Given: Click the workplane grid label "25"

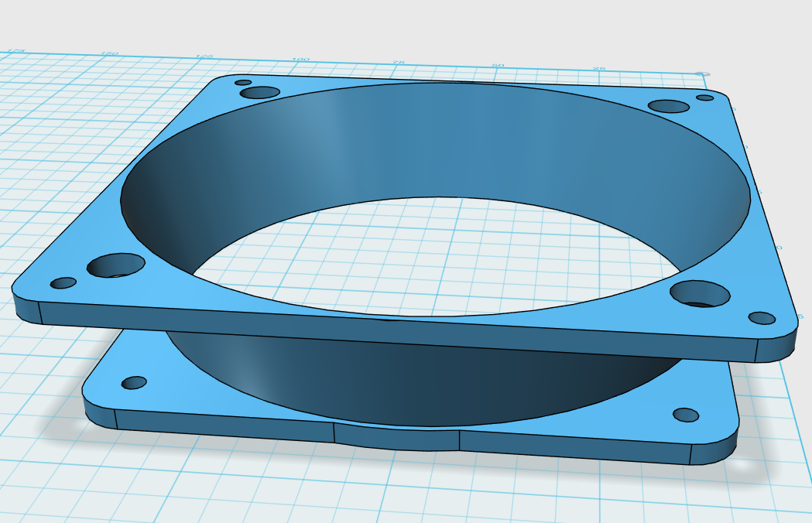Looking at the screenshot, I should coord(599,69).
